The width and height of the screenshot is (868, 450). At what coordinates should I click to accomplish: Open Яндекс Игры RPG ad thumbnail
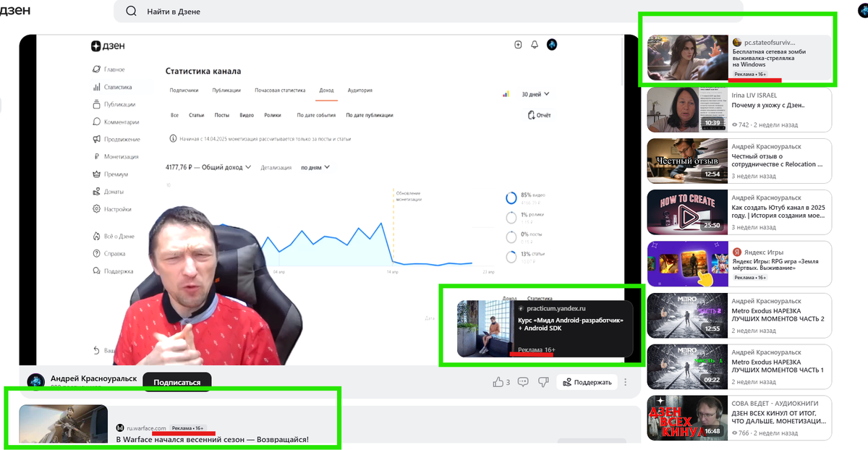click(687, 263)
